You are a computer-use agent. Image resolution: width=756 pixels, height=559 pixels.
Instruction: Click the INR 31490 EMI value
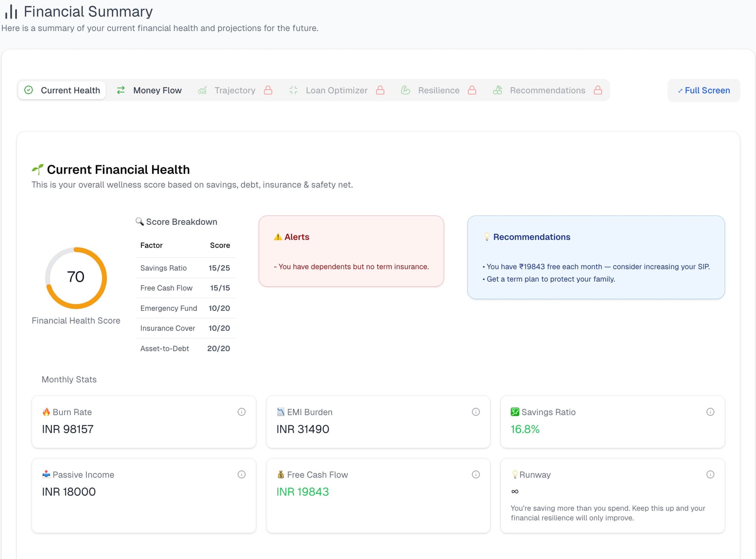click(x=303, y=429)
